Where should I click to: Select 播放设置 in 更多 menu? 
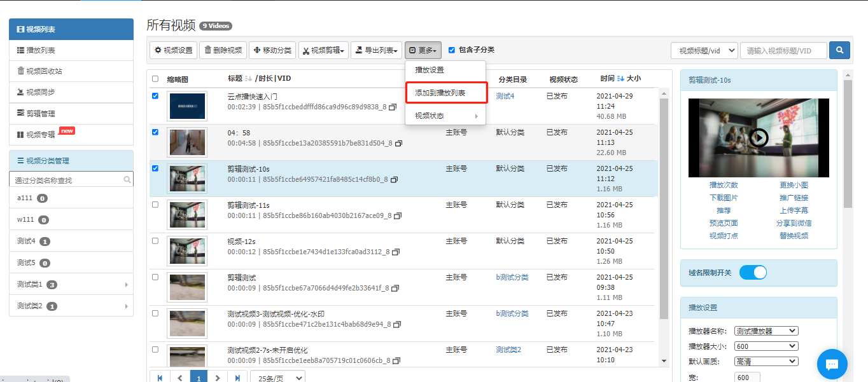pyautogui.click(x=445, y=70)
